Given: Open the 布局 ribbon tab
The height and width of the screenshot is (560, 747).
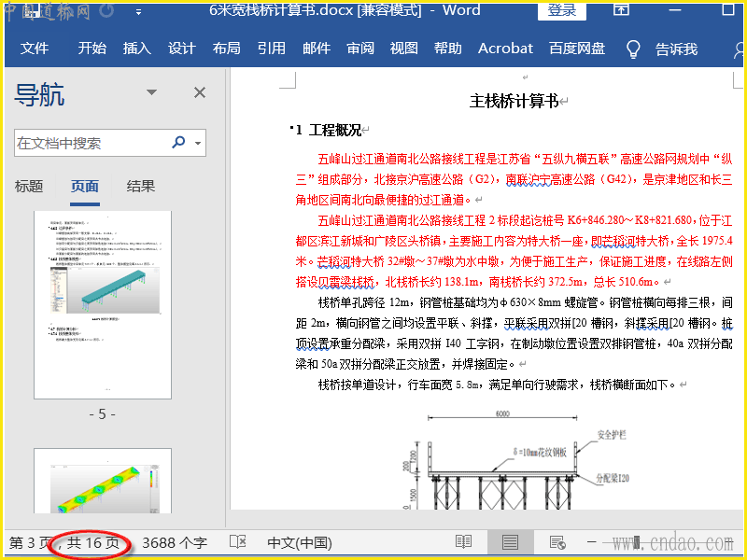Looking at the screenshot, I should coord(226,49).
